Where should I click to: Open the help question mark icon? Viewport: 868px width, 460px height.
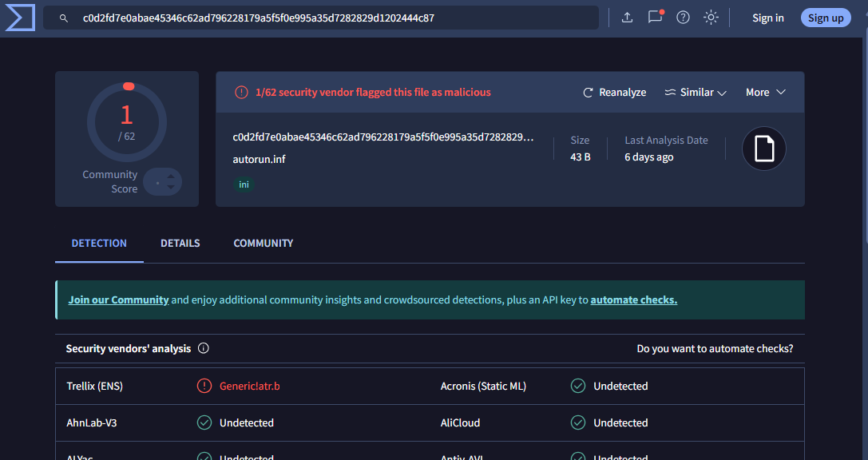(683, 18)
